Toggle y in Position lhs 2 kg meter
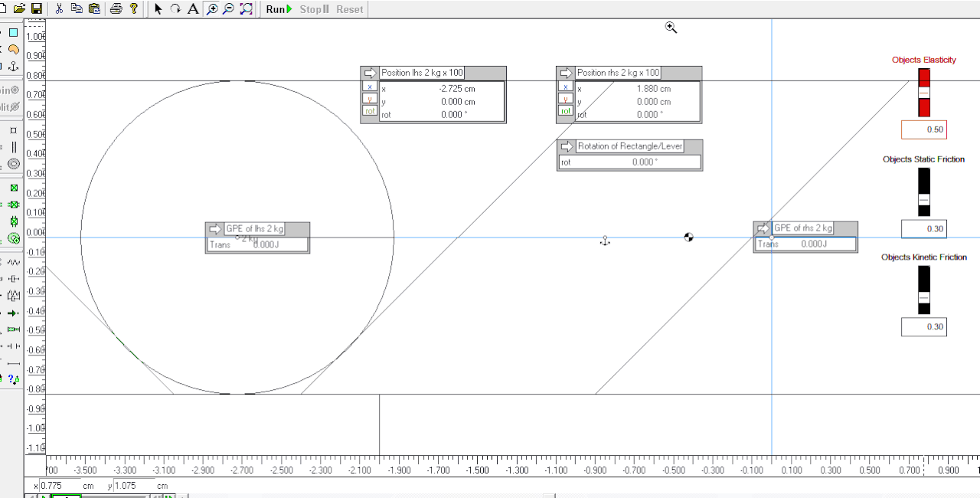Viewport: 980px width, 498px height. pyautogui.click(x=370, y=100)
